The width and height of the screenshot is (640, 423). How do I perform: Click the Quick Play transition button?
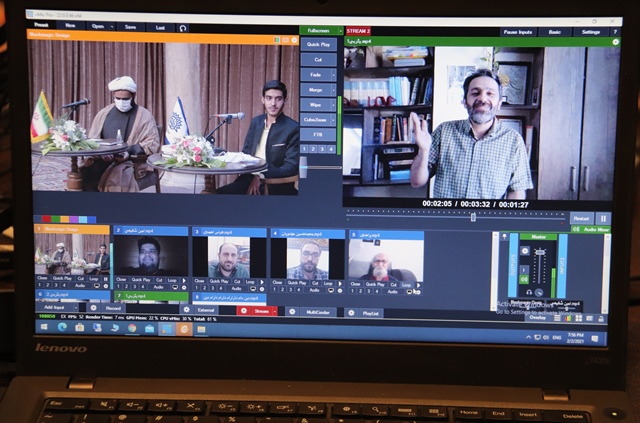pos(317,44)
